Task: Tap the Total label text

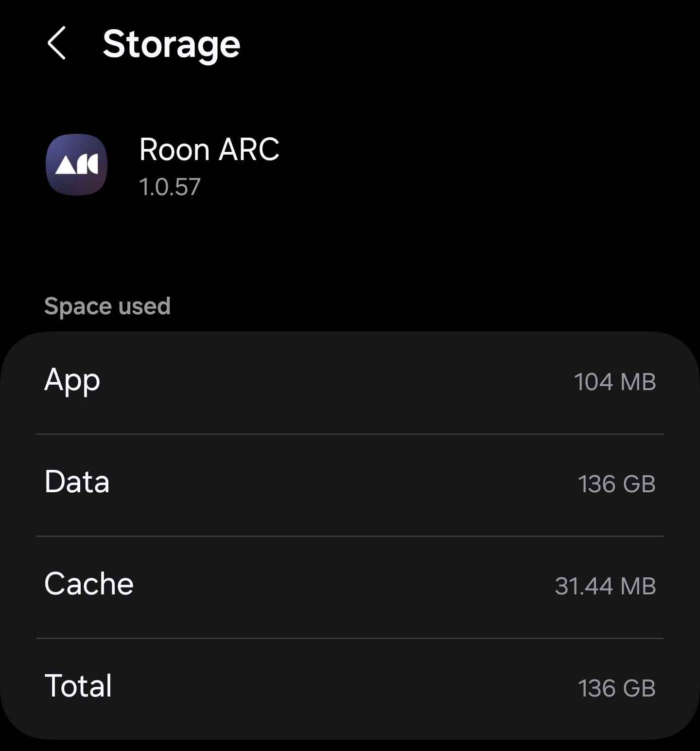Action: coord(78,686)
